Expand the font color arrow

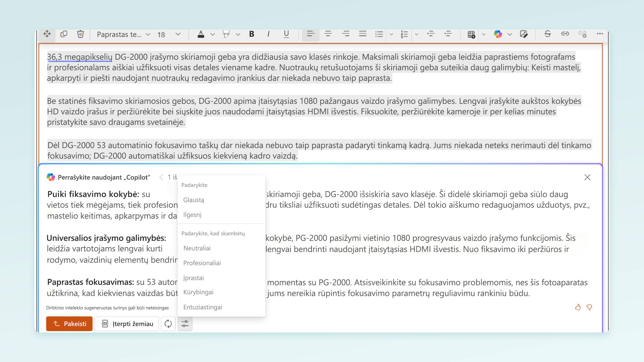click(x=213, y=34)
